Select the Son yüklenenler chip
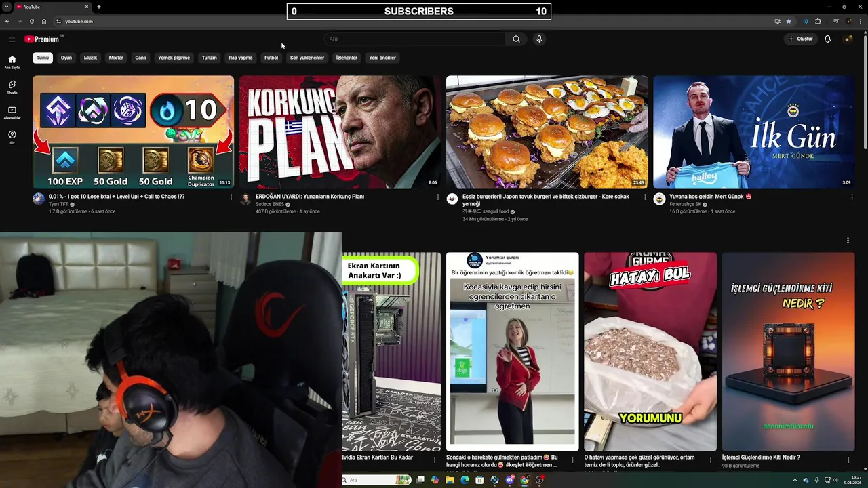 click(x=307, y=58)
